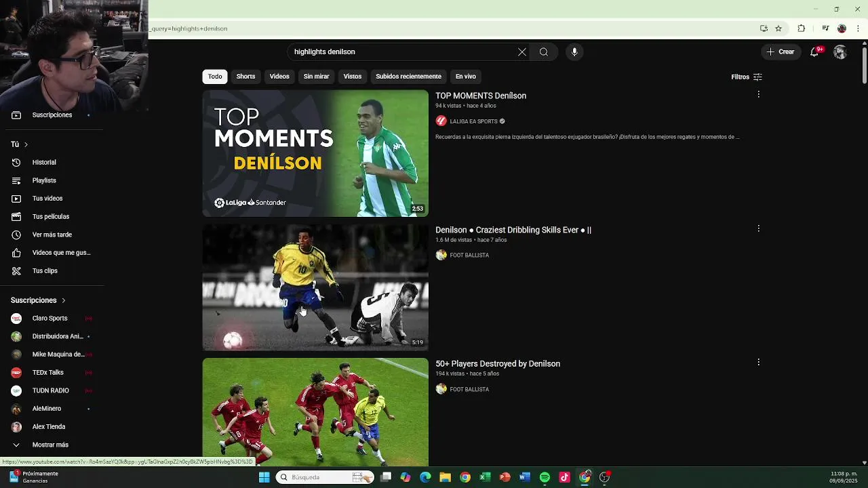
Task: Select the Vistos filter chip
Action: pyautogui.click(x=353, y=77)
